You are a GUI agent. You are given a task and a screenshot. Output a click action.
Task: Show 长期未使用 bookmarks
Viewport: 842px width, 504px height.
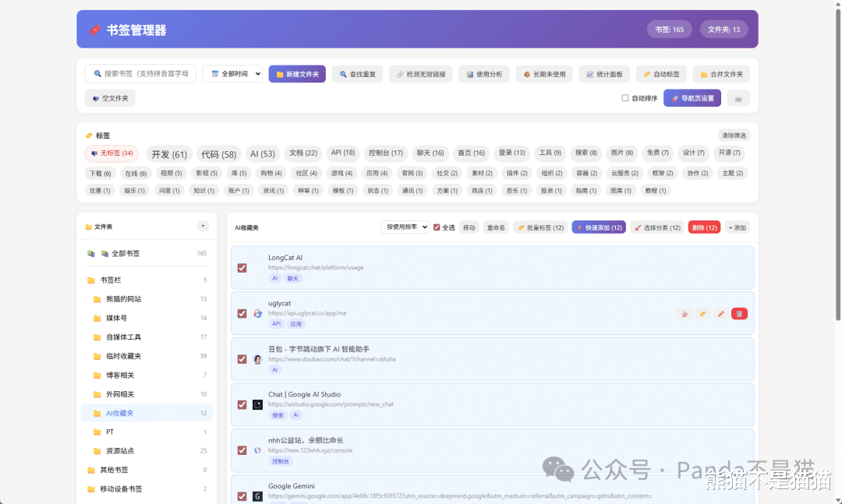coord(544,74)
